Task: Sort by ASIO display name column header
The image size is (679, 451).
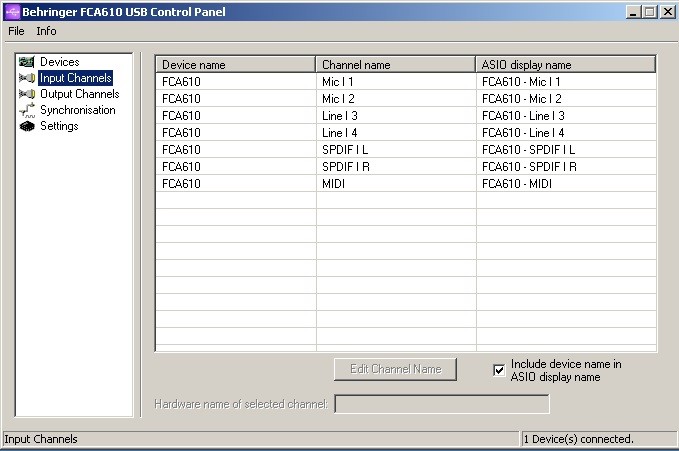Action: (x=566, y=65)
